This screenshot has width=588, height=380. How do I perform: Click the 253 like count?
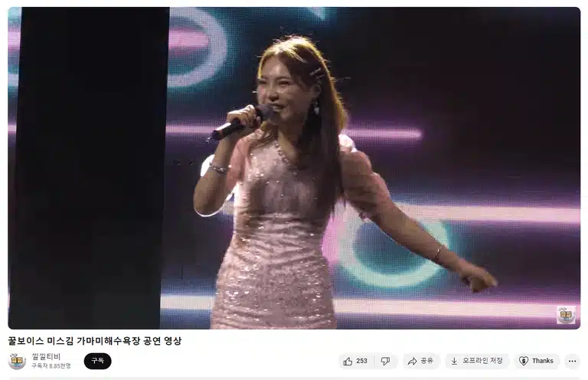point(361,361)
